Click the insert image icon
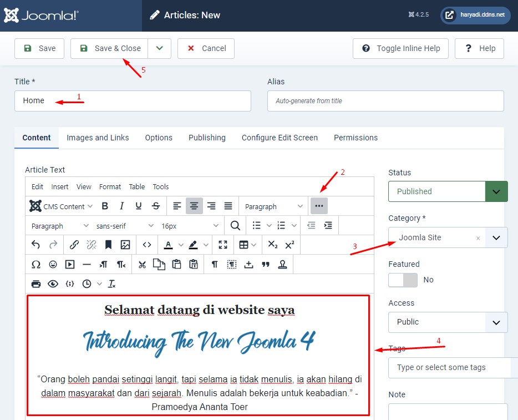This screenshot has width=518, height=420. coord(125,245)
